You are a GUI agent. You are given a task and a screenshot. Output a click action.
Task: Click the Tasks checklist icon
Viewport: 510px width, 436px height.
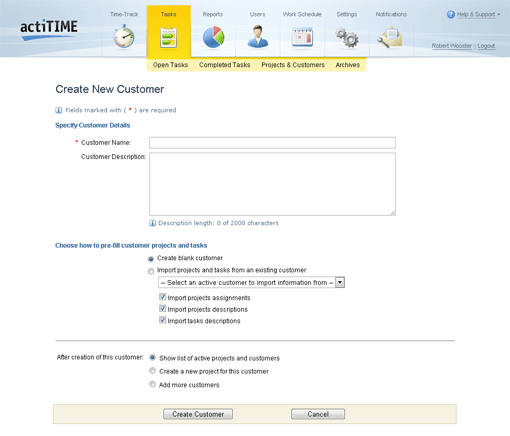[x=168, y=37]
